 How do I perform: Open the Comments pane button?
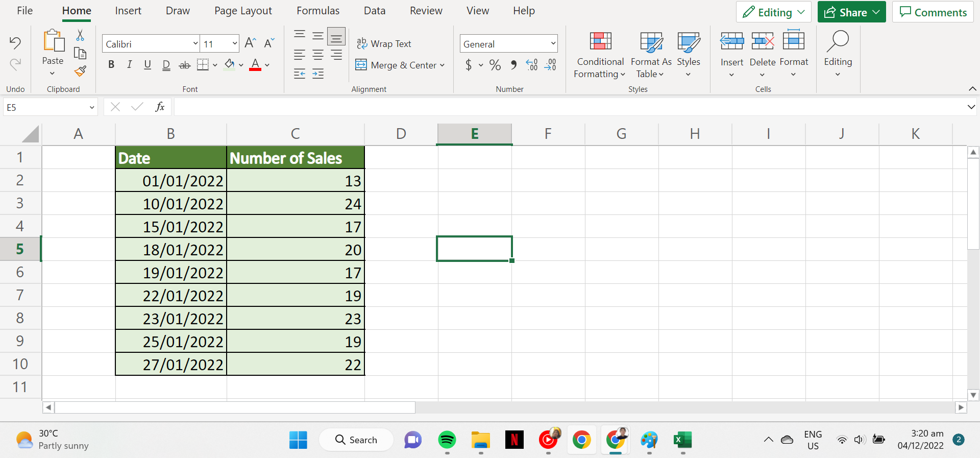(933, 12)
